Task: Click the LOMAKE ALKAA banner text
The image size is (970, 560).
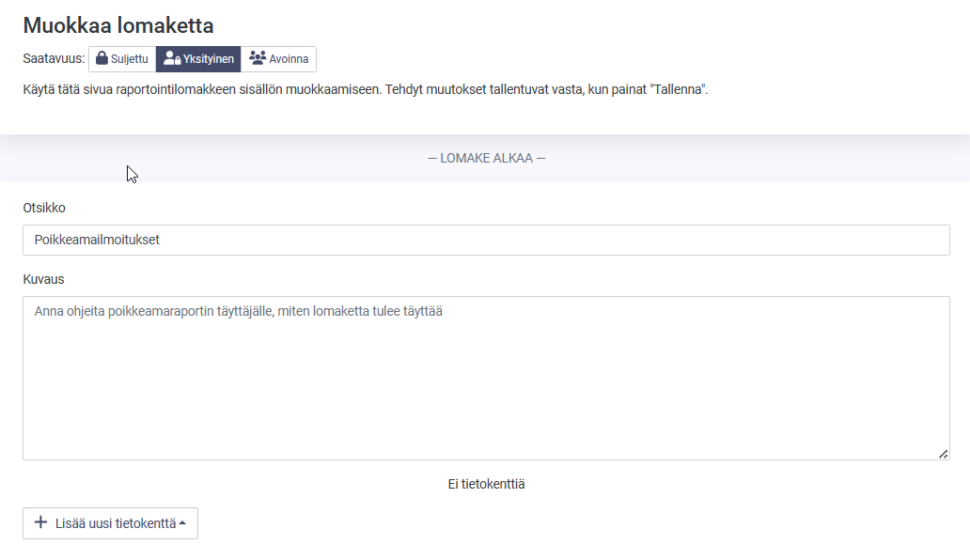Action: [x=486, y=158]
